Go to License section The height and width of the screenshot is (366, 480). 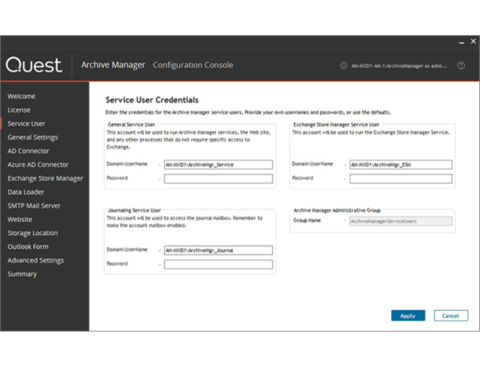(x=19, y=110)
